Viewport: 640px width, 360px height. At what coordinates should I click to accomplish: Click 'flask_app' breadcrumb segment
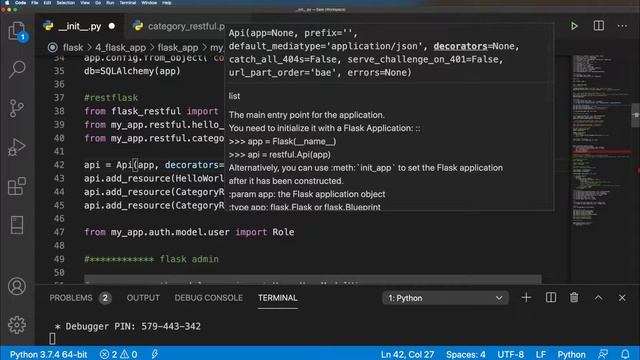pos(178,48)
